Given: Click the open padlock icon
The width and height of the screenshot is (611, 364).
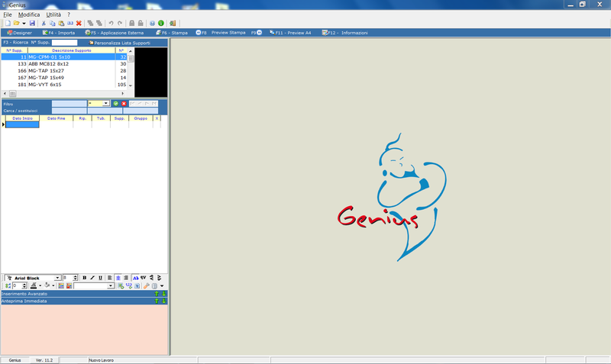Looking at the screenshot, I should click(141, 24).
